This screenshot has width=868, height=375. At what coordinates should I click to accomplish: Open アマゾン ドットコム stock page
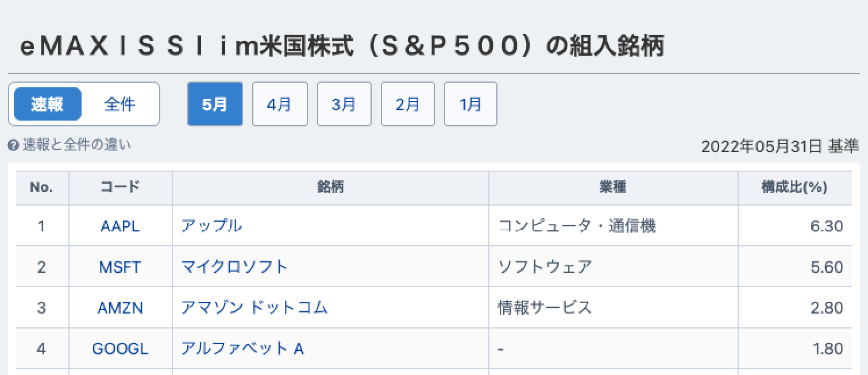[254, 308]
